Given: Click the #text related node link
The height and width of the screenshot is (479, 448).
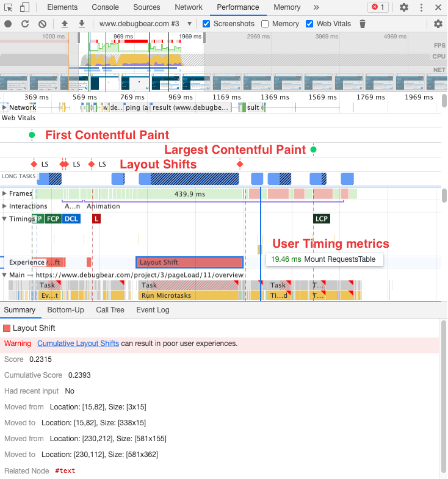Looking at the screenshot, I should click(65, 470).
